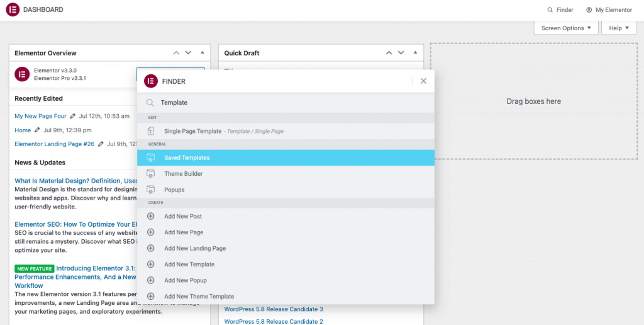This screenshot has width=644, height=325.
Task: Click plus icon beside Add New Page
Action: click(151, 232)
